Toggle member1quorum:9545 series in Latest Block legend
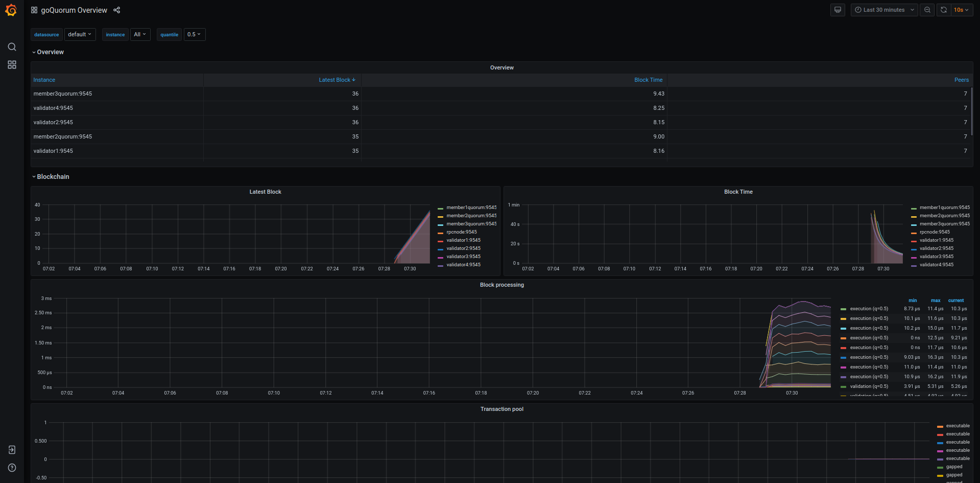980x483 pixels. (471, 208)
